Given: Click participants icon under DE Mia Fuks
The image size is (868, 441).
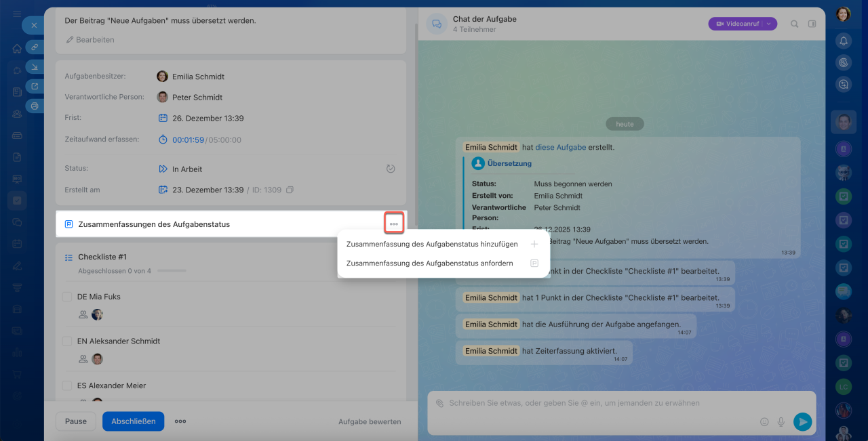Looking at the screenshot, I should click(x=83, y=314).
